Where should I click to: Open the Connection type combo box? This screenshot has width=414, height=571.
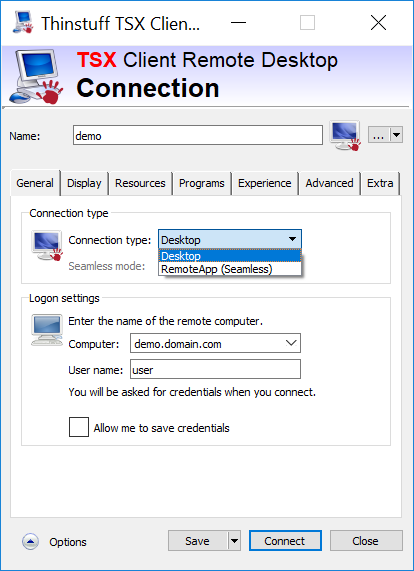click(x=230, y=240)
